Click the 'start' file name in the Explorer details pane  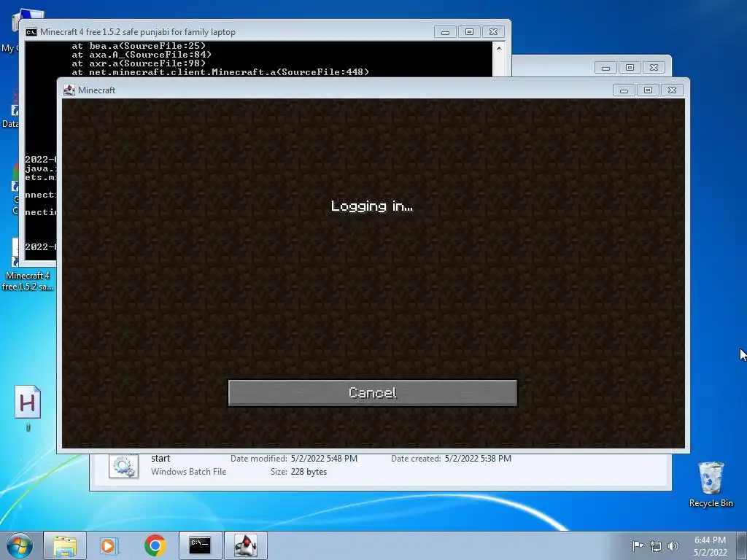coord(160,459)
